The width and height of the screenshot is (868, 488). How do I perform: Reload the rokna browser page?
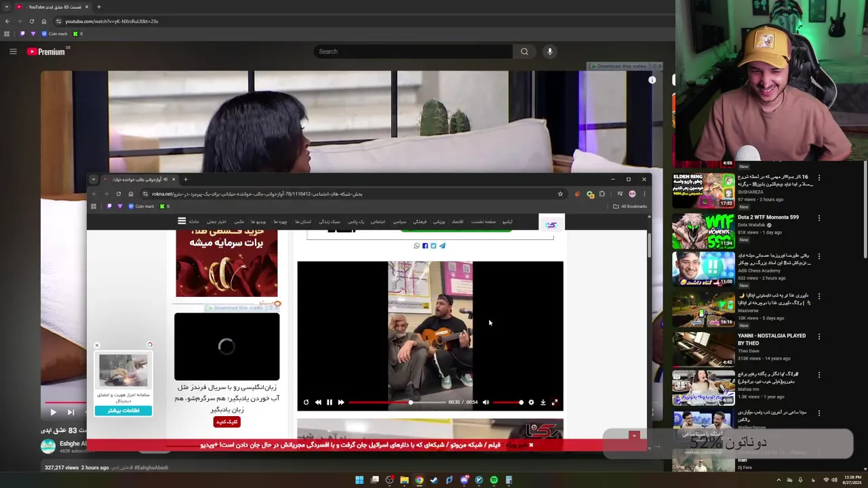pyautogui.click(x=119, y=194)
